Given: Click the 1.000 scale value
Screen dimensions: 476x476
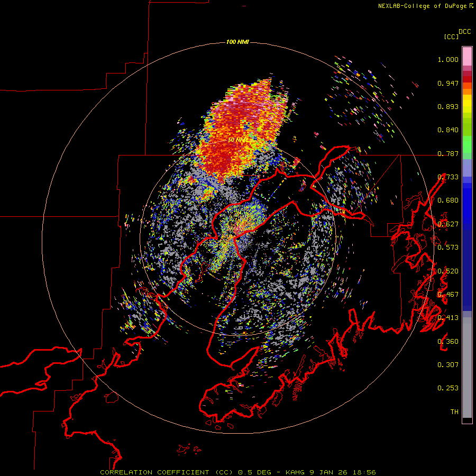Looking at the screenshot, I should [x=448, y=59].
